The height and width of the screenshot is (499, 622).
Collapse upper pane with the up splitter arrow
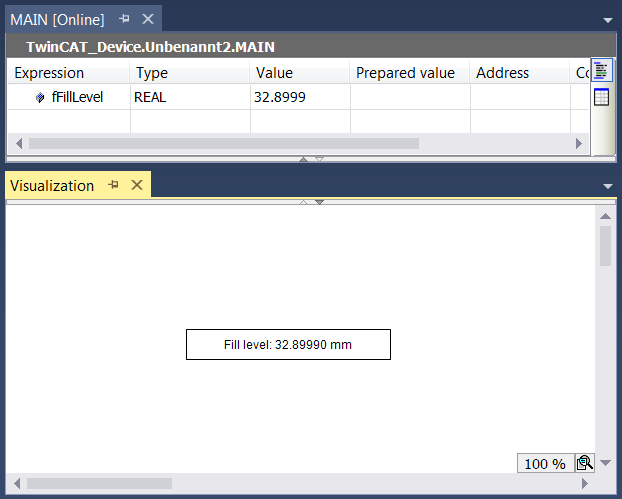pyautogui.click(x=303, y=159)
